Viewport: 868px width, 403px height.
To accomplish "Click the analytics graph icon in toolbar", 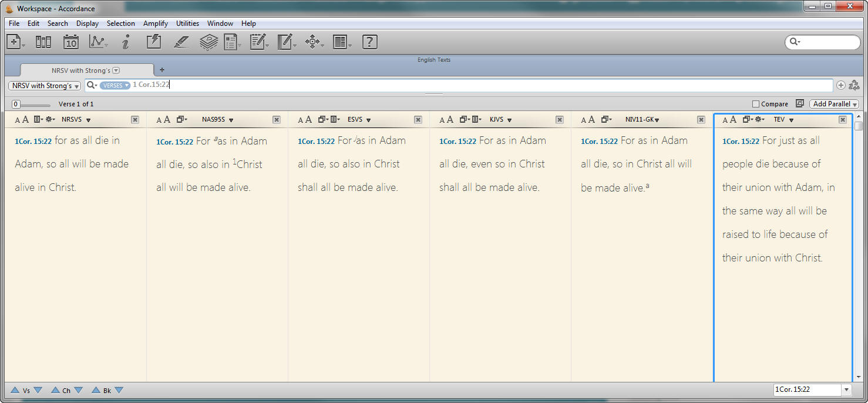I will [x=97, y=42].
